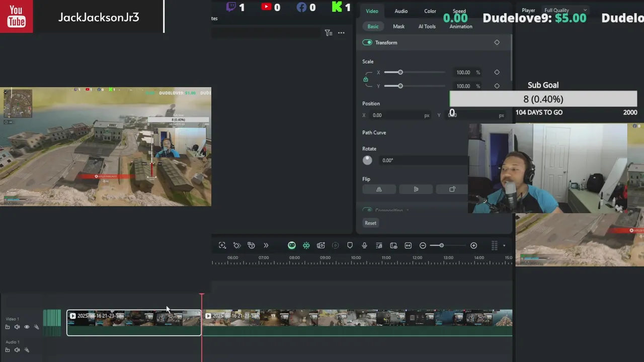This screenshot has width=644, height=362.
Task: Open the three-dot more options menu
Action: (x=341, y=33)
